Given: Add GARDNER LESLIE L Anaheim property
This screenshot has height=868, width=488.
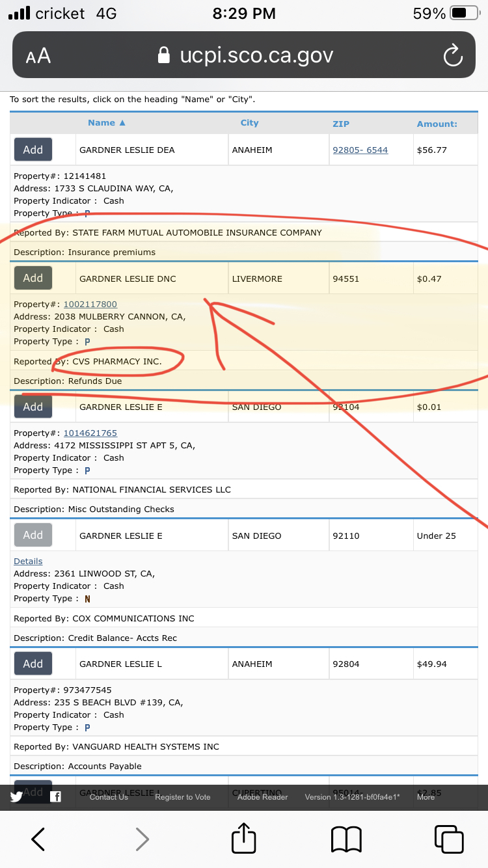Looking at the screenshot, I should (x=33, y=664).
